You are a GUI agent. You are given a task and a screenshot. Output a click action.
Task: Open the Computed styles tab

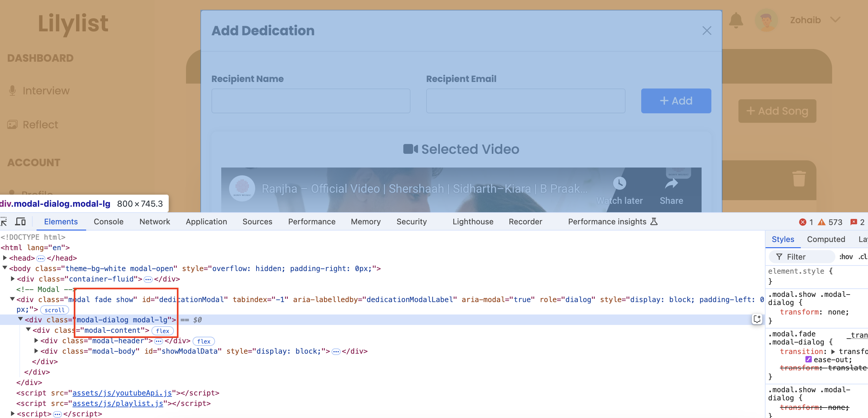pos(826,239)
